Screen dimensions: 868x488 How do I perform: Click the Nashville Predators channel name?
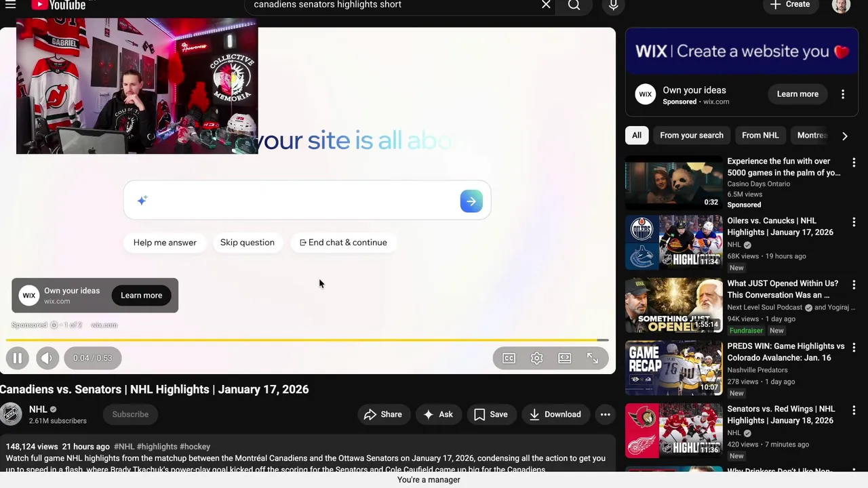pyautogui.click(x=757, y=370)
